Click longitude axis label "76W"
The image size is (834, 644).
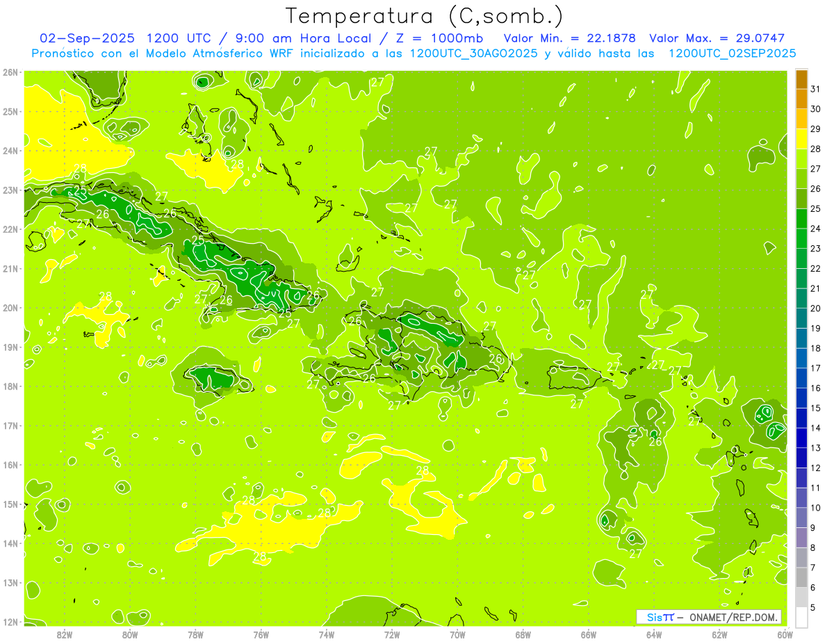click(261, 634)
